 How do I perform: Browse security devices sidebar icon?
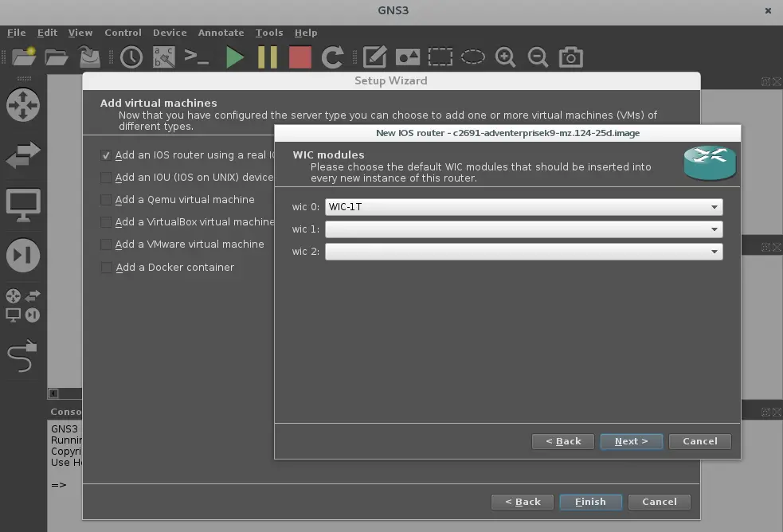click(23, 256)
